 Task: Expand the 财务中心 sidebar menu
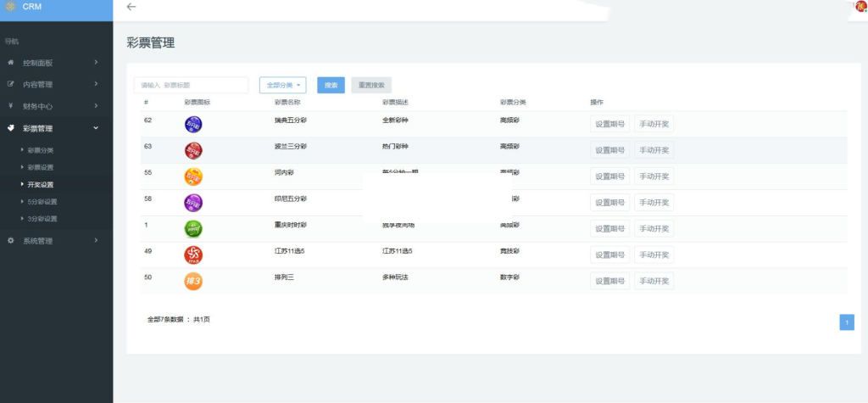56,106
